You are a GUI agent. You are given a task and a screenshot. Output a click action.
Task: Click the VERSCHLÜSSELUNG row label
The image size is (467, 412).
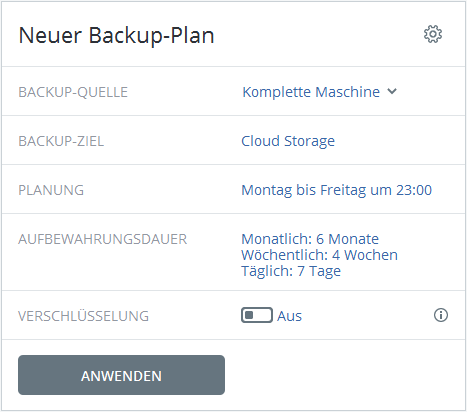pyautogui.click(x=83, y=316)
